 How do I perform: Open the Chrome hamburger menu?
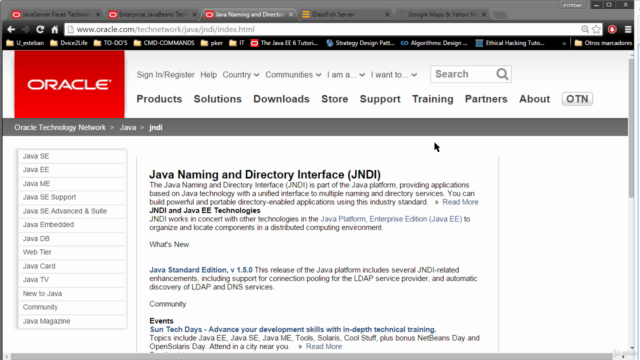point(628,29)
